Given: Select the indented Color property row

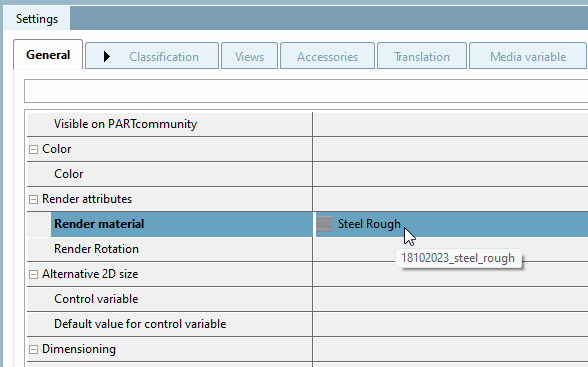Looking at the screenshot, I should [x=170, y=174].
